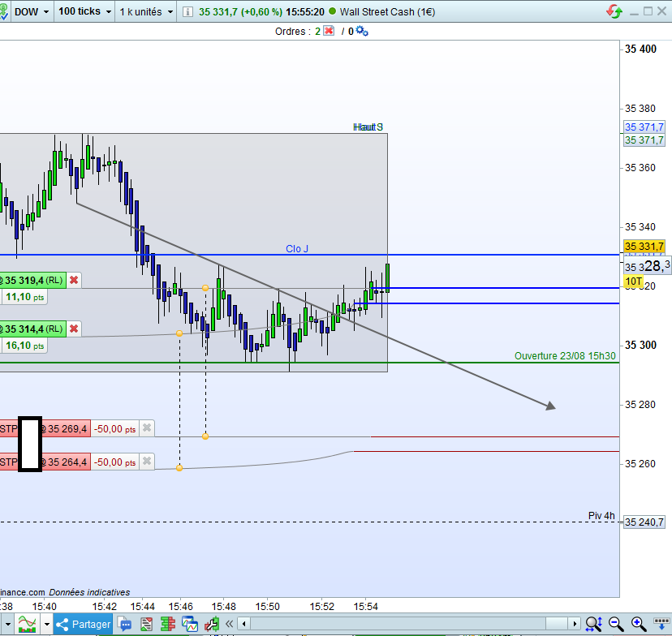Viewport: 672px width, 636px height.
Task: Click the 10T yellow label
Action: 633,281
